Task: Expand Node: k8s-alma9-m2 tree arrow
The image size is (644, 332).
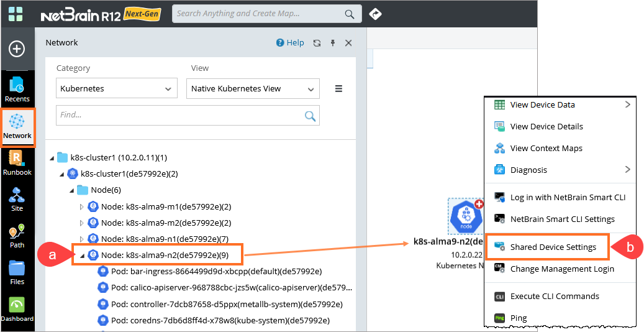Action: coord(82,223)
